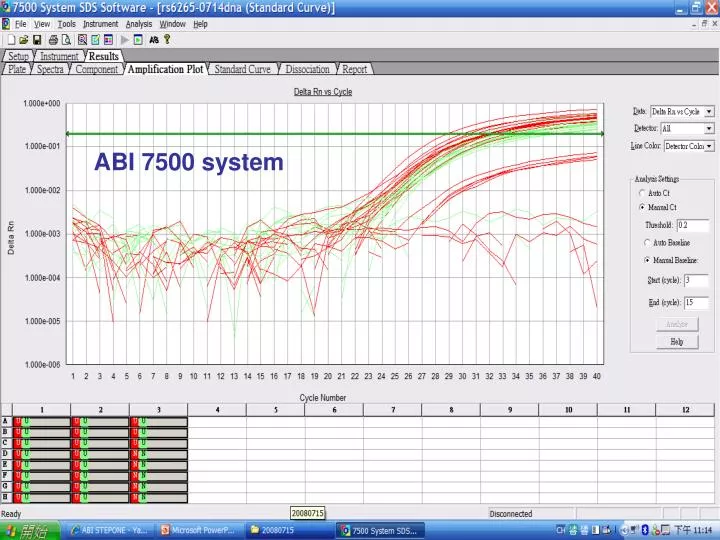720x540 pixels.
Task: Open the Windows Start button
Action: [x=29, y=530]
